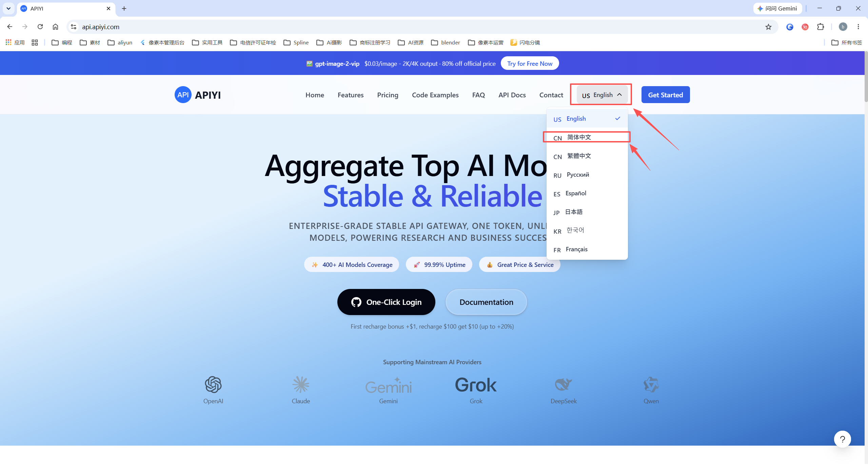Open the Chrome three-dot menu

click(858, 27)
